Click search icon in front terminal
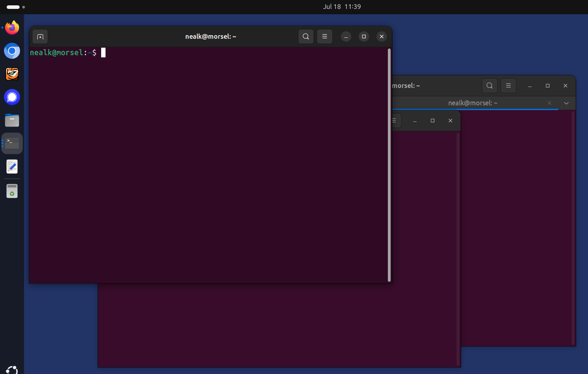 pyautogui.click(x=306, y=36)
